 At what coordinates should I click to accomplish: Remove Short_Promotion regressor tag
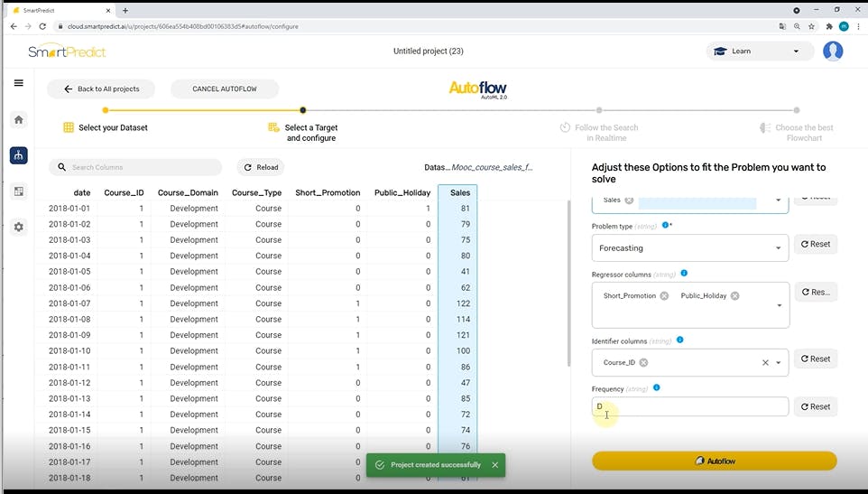pyautogui.click(x=664, y=295)
